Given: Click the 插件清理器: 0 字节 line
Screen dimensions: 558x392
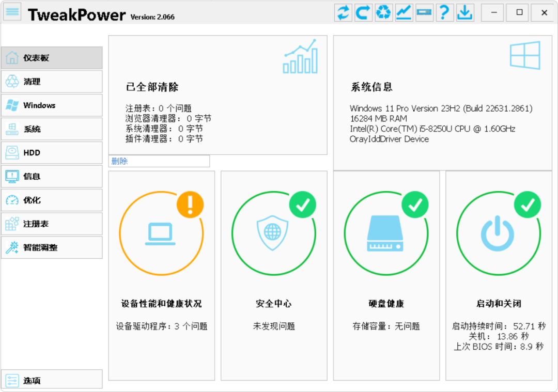Looking at the screenshot, I should pos(164,139).
